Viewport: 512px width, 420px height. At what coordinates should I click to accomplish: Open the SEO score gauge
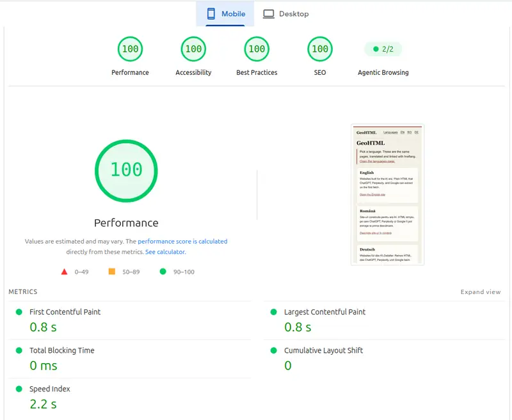320,49
